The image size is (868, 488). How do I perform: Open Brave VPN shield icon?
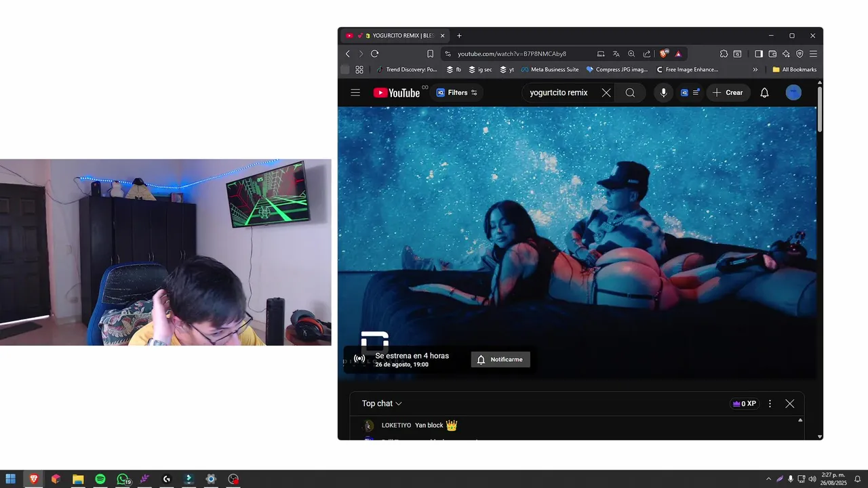(x=800, y=54)
